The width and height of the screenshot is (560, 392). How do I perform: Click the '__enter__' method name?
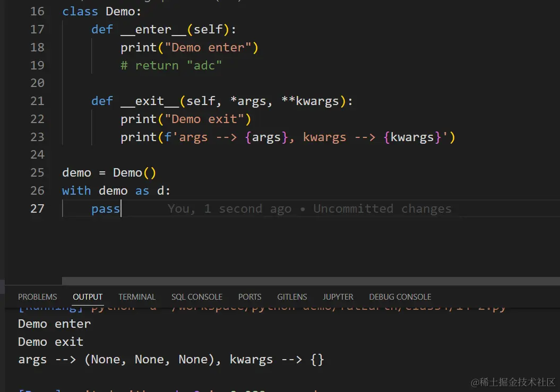153,29
